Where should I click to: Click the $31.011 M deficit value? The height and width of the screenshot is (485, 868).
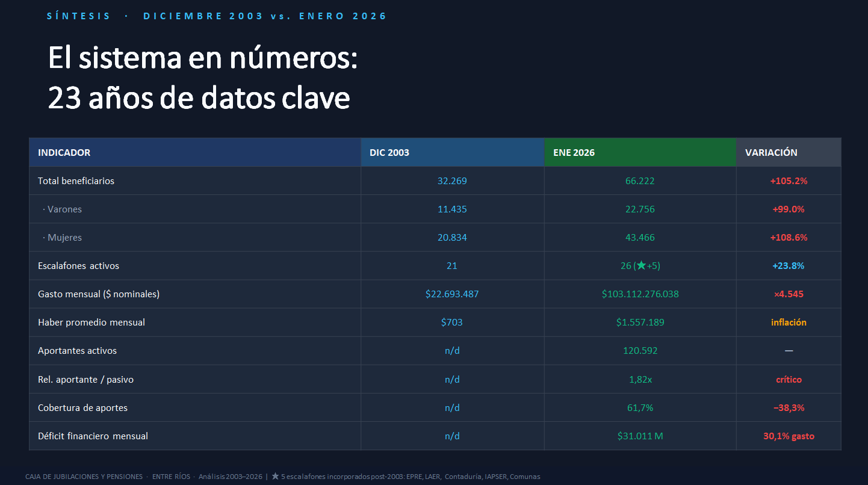[640, 436]
